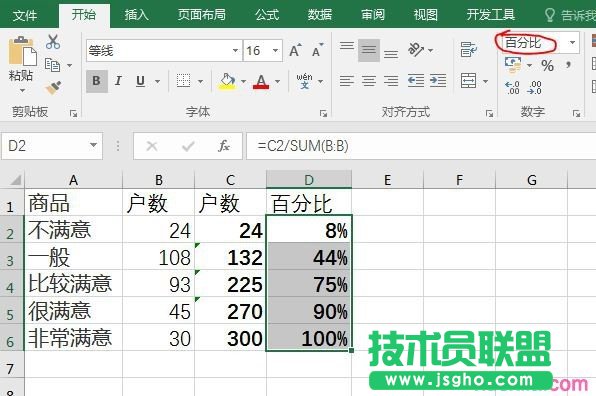Toggle Italic formatting

pyautogui.click(x=118, y=81)
